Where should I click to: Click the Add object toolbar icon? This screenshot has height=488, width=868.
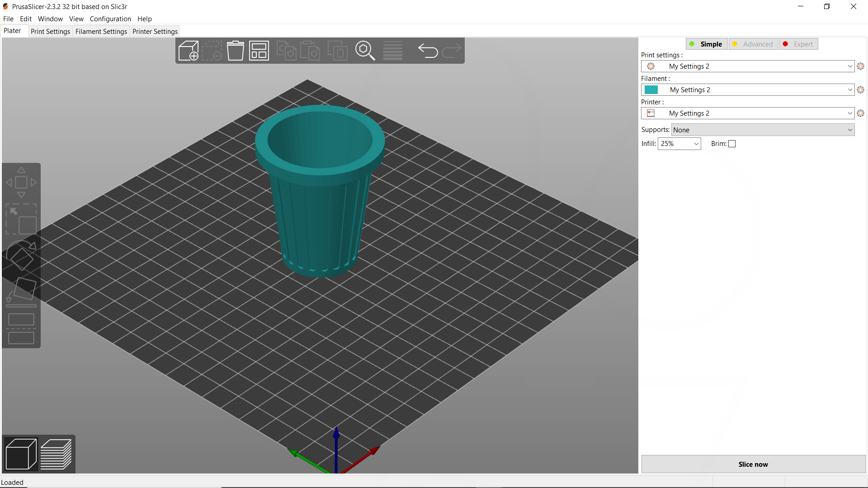click(x=189, y=51)
